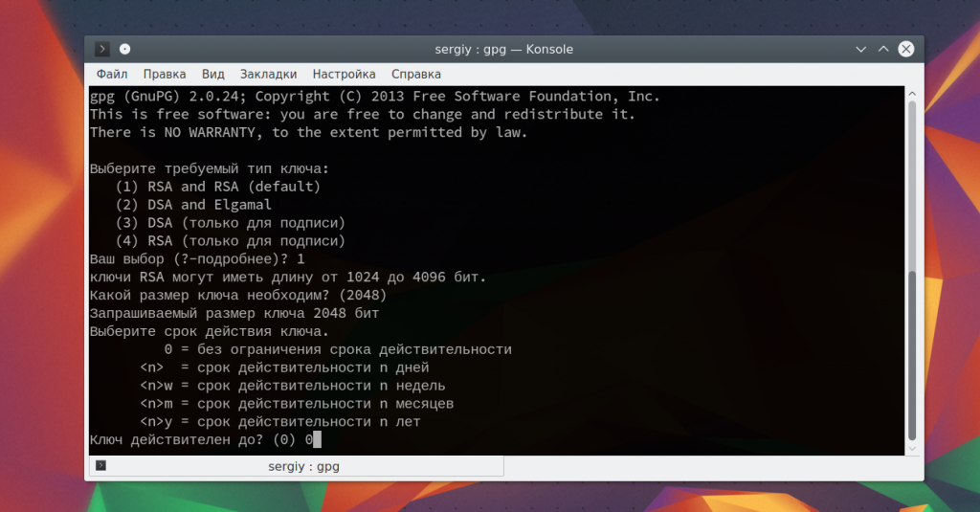Toggle the pin-on-all-desktops dot icon

click(124, 49)
